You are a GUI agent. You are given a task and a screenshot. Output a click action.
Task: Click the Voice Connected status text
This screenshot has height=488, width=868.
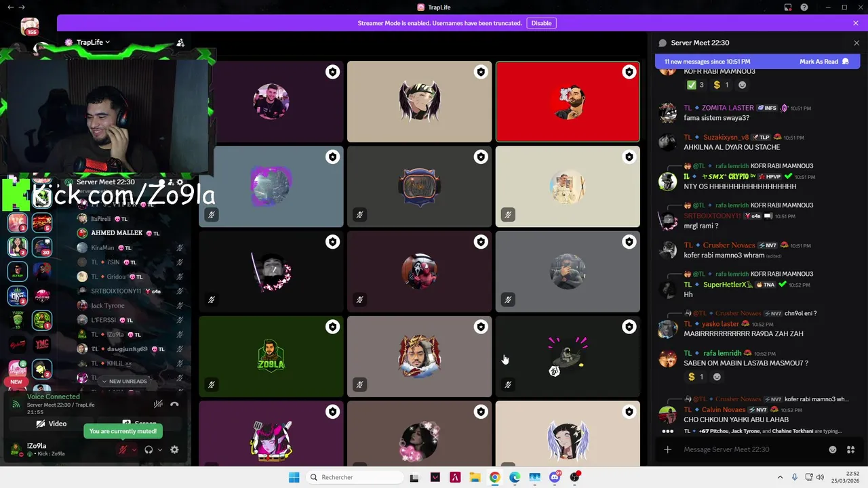coord(53,396)
